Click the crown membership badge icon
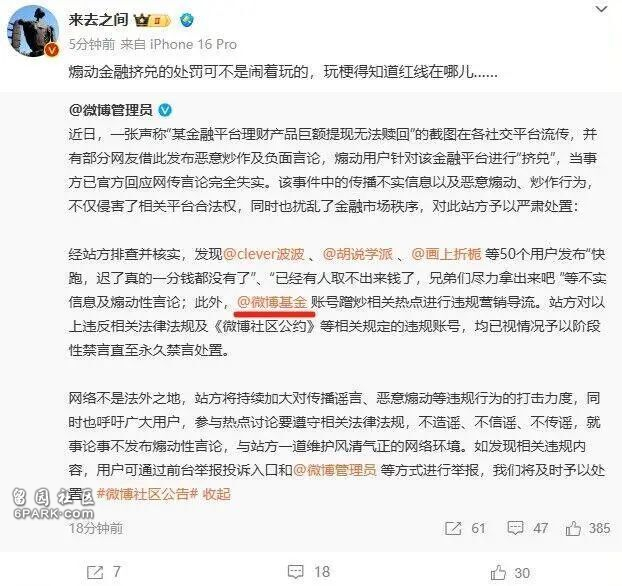Screen dimensions: 622x586 (x=152, y=20)
